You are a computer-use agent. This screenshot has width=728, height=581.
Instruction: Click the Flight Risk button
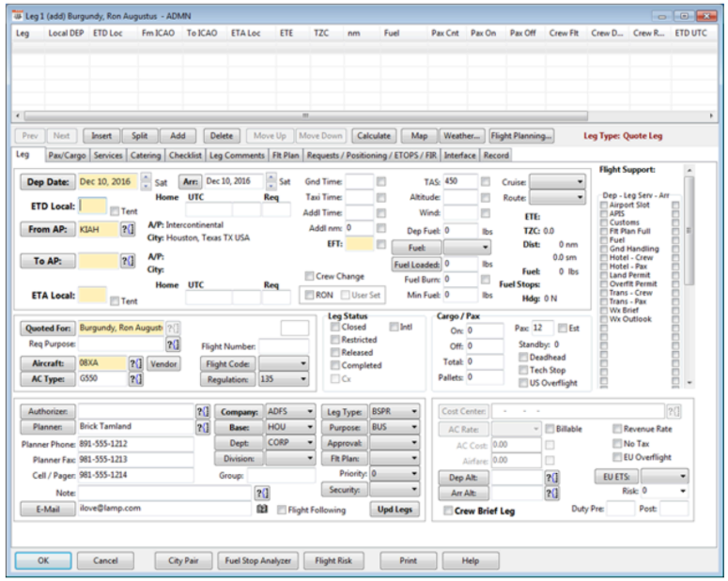pos(333,560)
